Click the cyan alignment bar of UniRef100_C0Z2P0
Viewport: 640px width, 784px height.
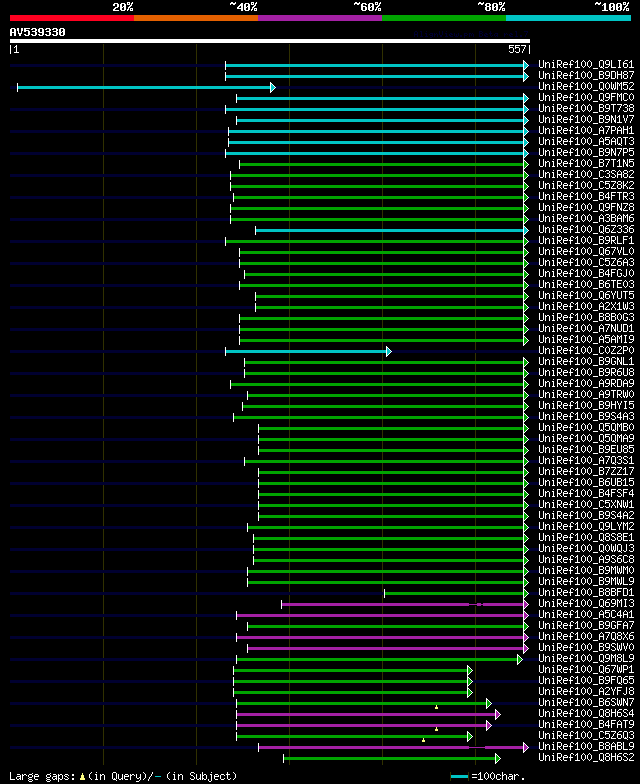pos(306,352)
